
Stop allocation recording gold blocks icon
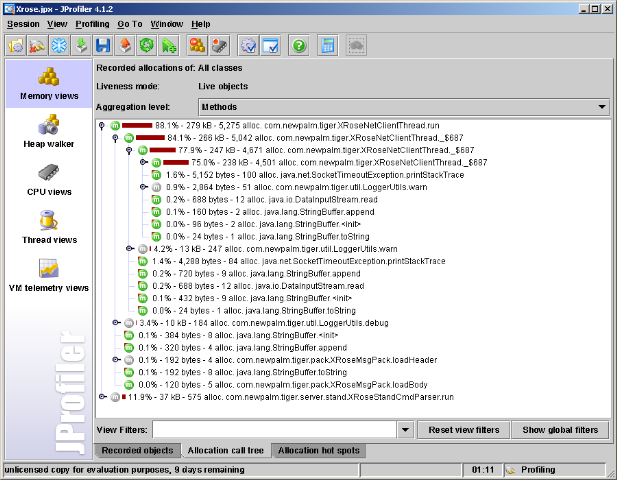(197, 46)
